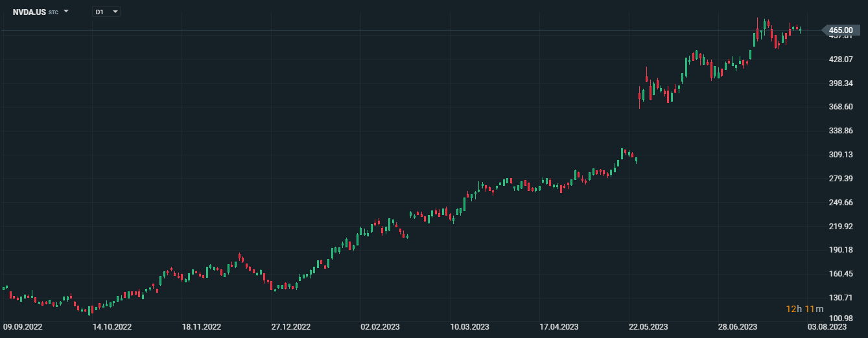
Task: Click the NVDA.US ticker name
Action: (29, 12)
